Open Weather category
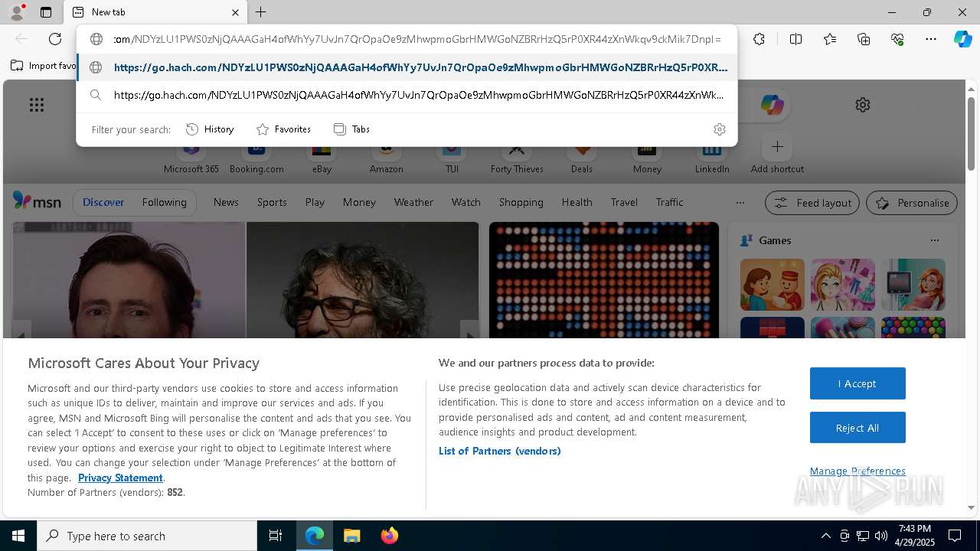Viewport: 980px width, 551px height. [413, 202]
